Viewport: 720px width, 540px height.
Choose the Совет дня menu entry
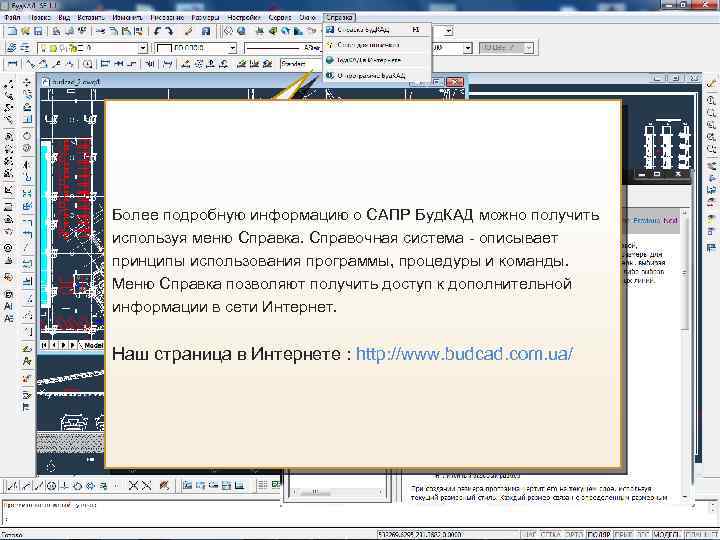click(377, 45)
